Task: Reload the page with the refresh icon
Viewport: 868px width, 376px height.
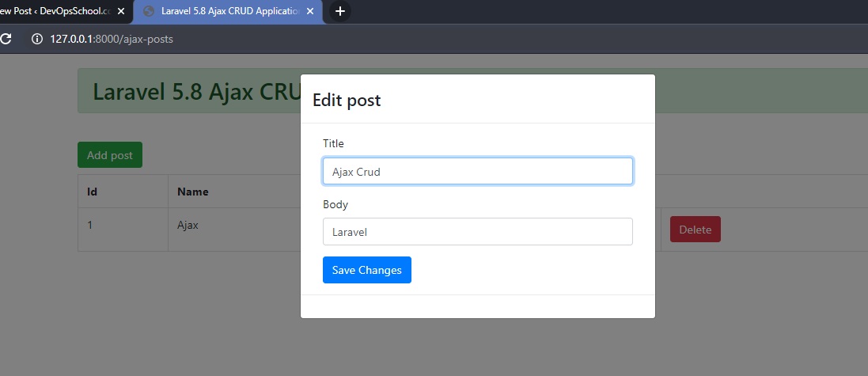Action: tap(6, 39)
